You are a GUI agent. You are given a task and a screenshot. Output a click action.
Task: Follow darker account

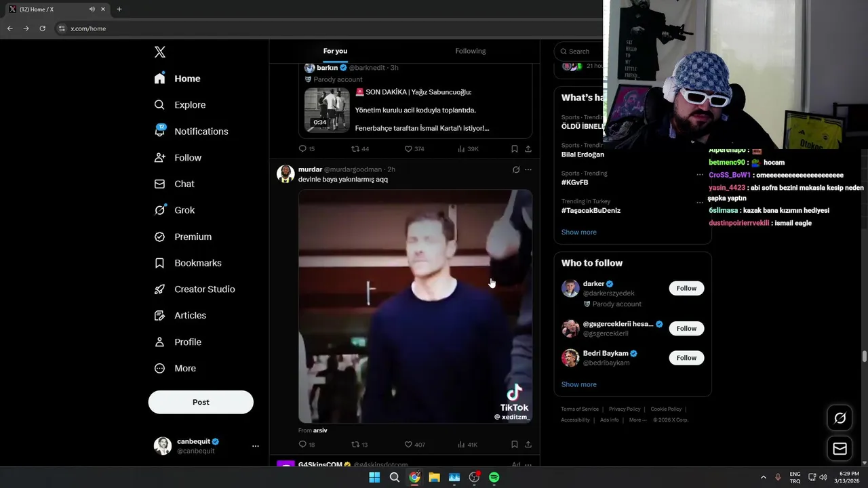[686, 288]
